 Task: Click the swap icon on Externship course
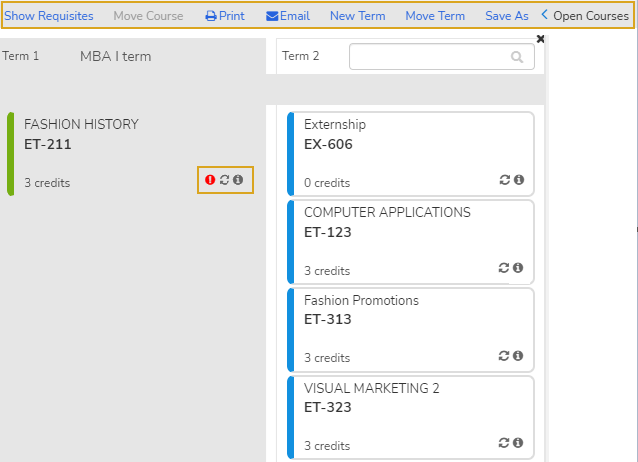tap(505, 180)
